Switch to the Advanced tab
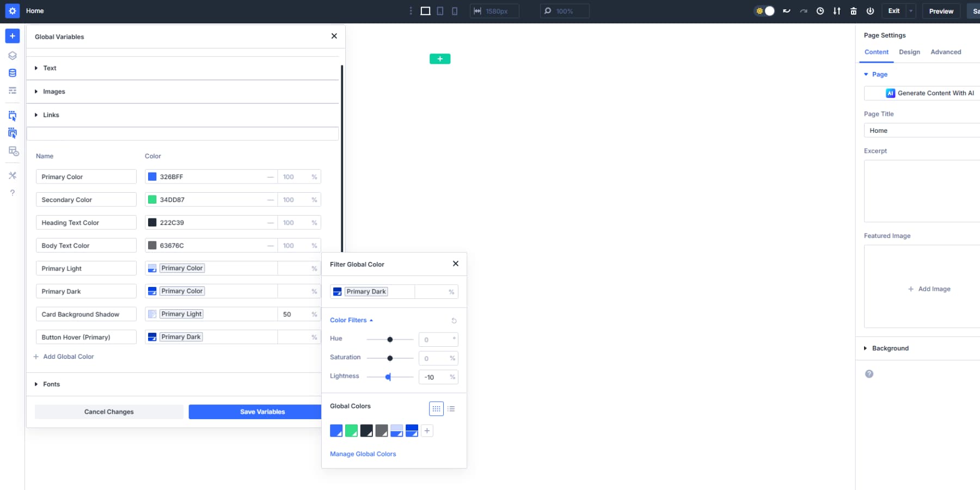980x490 pixels. [946, 52]
